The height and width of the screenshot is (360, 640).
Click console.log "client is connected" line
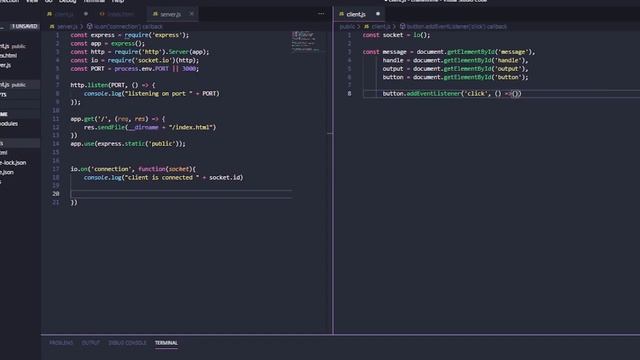(163, 177)
